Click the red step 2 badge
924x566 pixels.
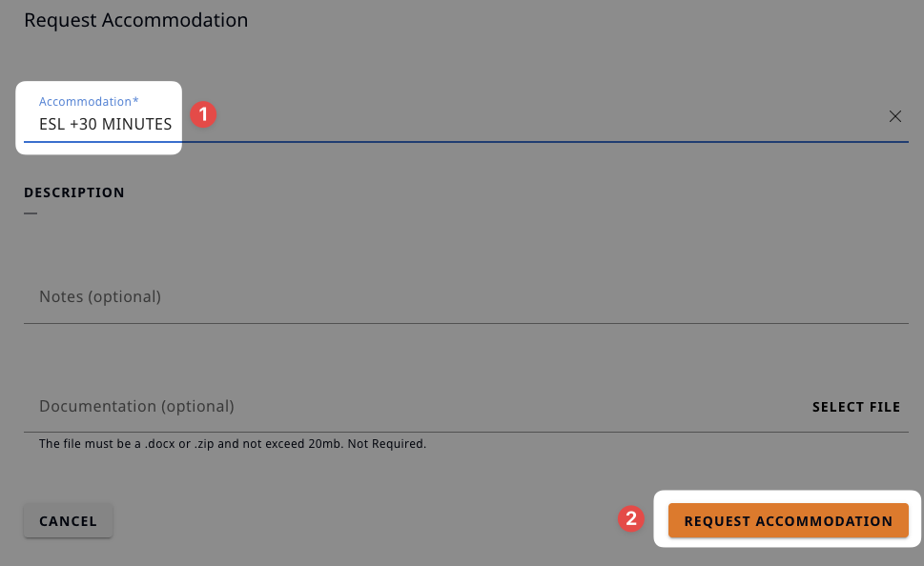630,518
